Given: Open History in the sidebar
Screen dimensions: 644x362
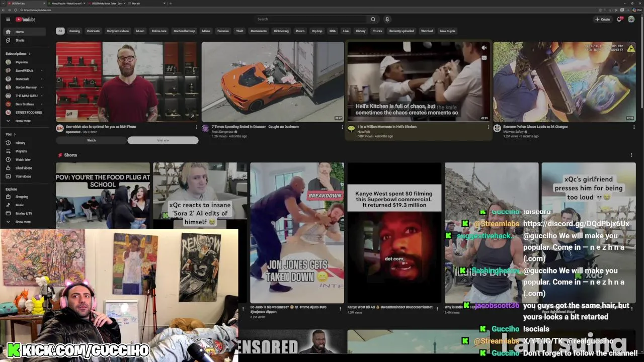Looking at the screenshot, I should [x=24, y=143].
